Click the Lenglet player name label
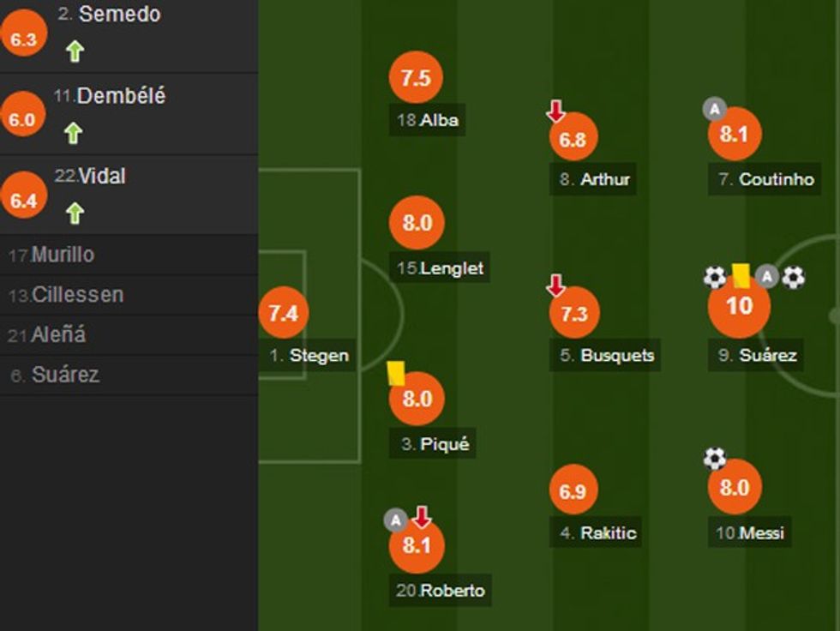This screenshot has width=840, height=631. pyautogui.click(x=441, y=268)
